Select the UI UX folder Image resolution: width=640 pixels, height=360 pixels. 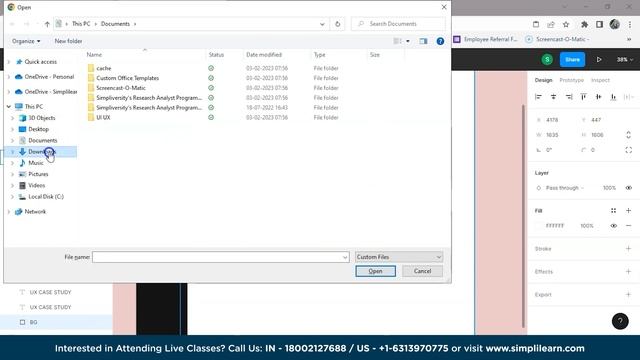(103, 118)
